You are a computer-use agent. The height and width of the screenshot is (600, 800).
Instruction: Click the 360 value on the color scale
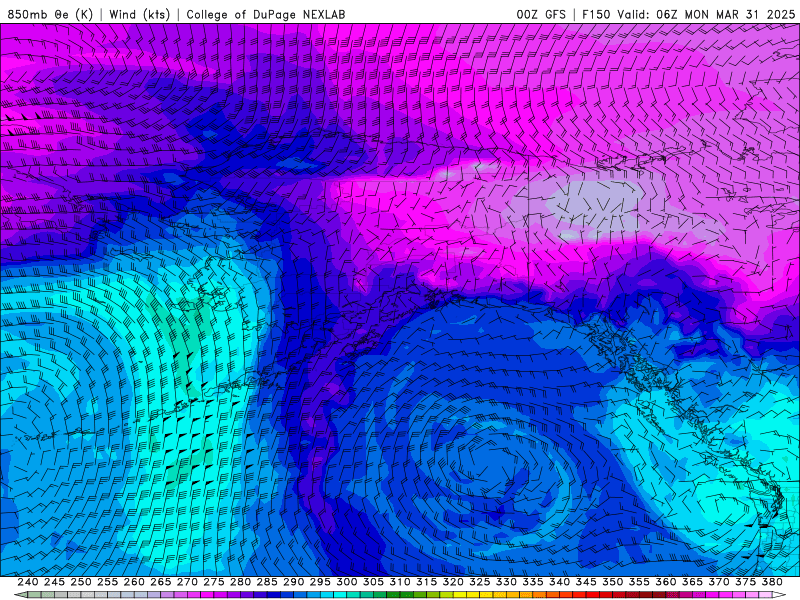click(665, 582)
